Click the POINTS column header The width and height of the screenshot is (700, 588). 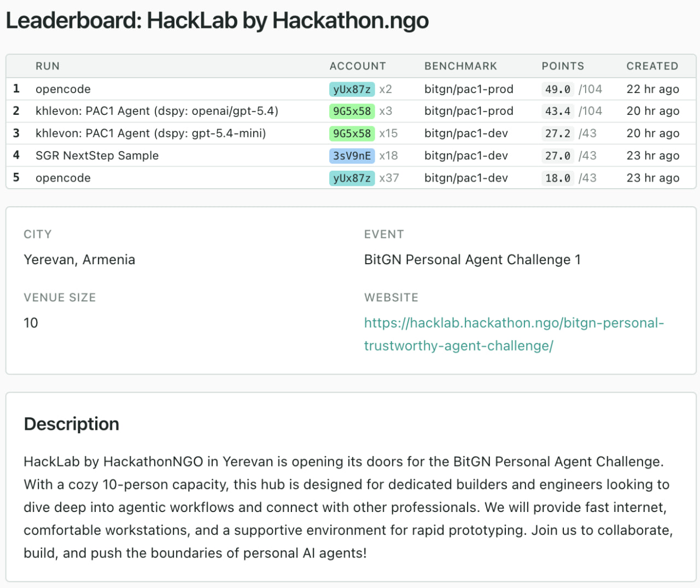(563, 66)
